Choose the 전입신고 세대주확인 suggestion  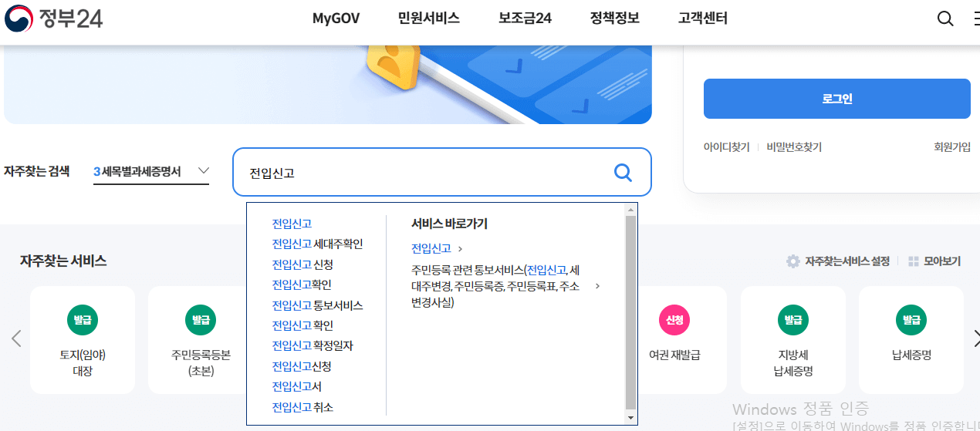point(317,244)
